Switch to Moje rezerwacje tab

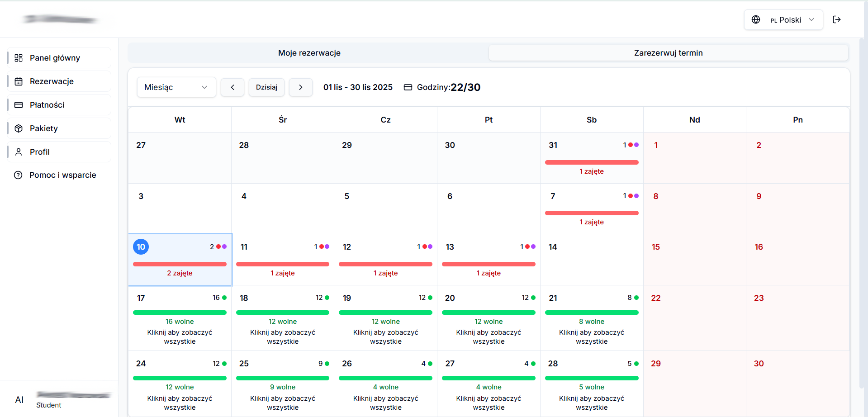(x=309, y=53)
